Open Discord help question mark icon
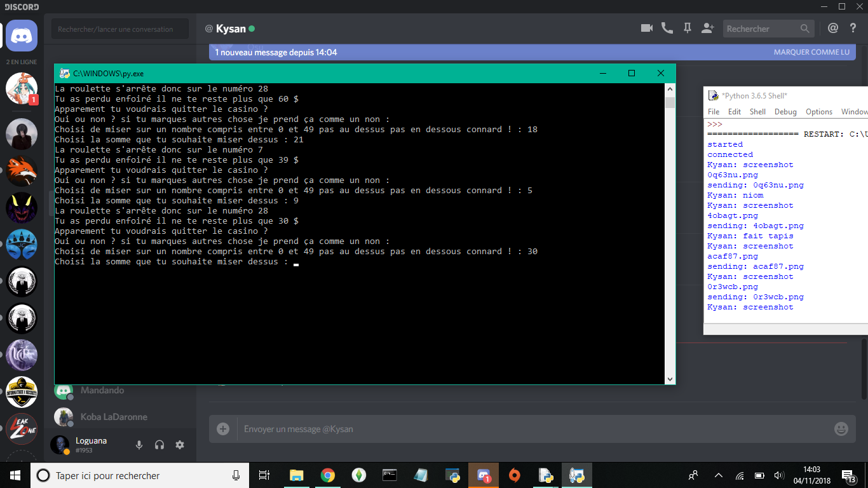868x488 pixels. click(853, 28)
